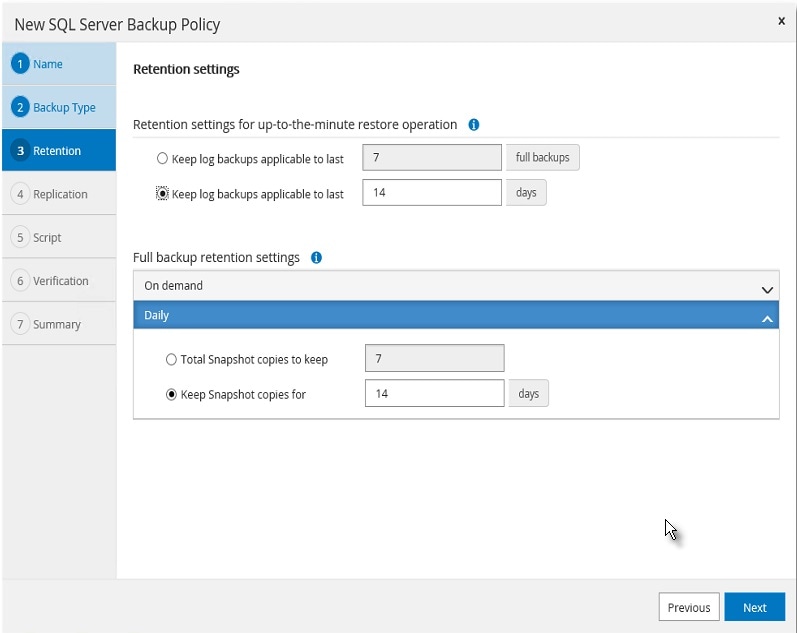The height and width of the screenshot is (633, 797).
Task: Click 'days' label beside Snapshot copies field
Action: [529, 394]
